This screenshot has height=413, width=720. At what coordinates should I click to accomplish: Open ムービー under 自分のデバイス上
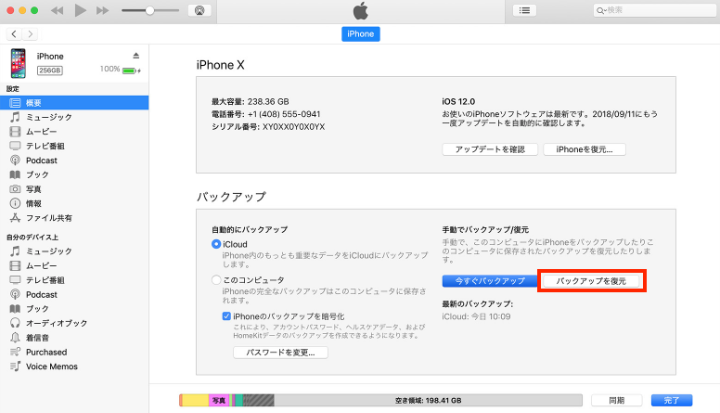(74, 266)
